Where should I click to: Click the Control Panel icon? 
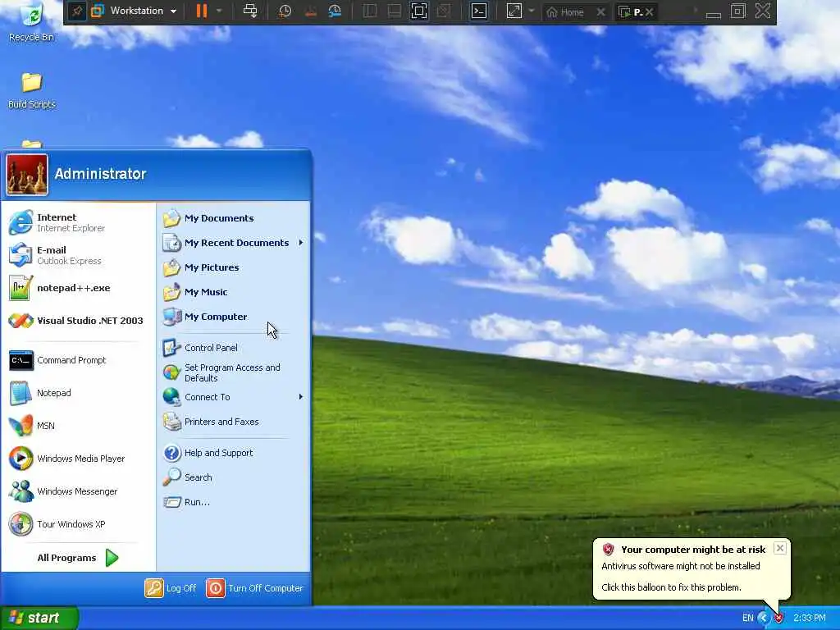point(172,348)
